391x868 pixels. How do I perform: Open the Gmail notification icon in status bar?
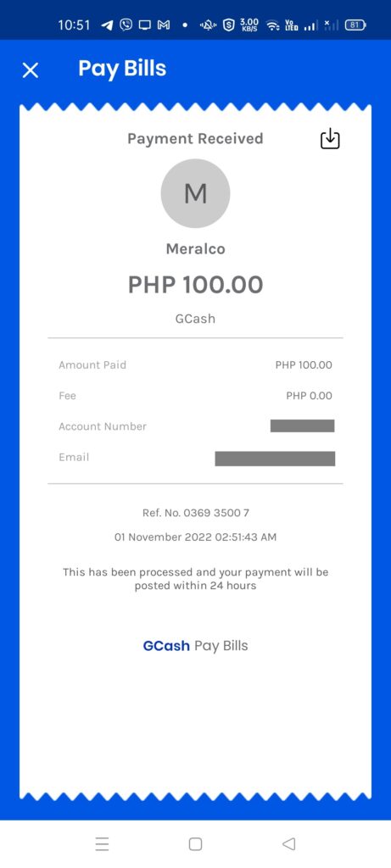coord(164,25)
